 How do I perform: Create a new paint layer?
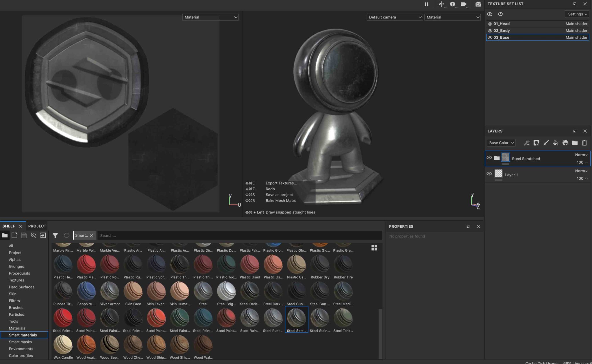(546, 143)
